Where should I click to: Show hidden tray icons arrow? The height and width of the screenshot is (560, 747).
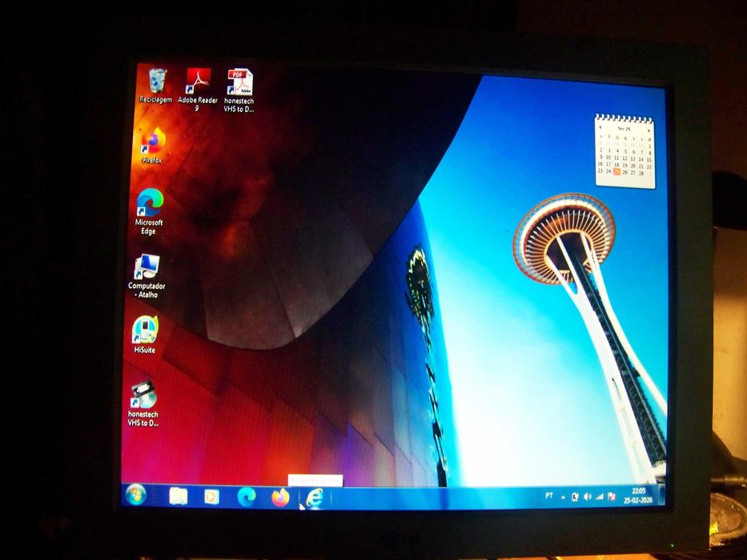563,497
